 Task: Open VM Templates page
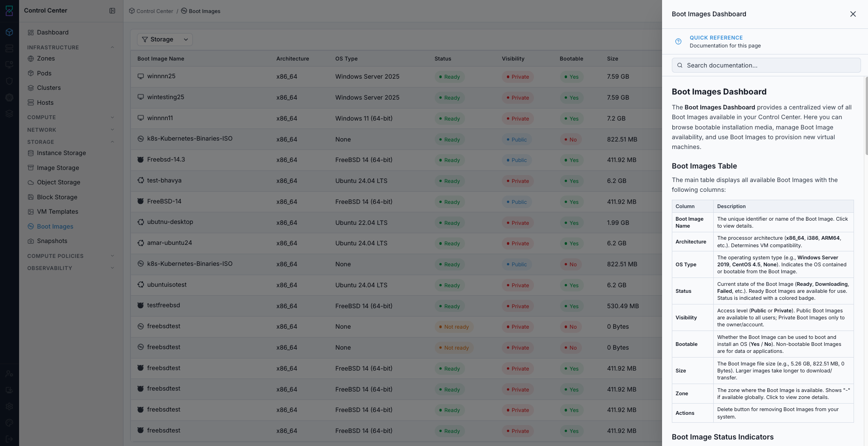57,212
